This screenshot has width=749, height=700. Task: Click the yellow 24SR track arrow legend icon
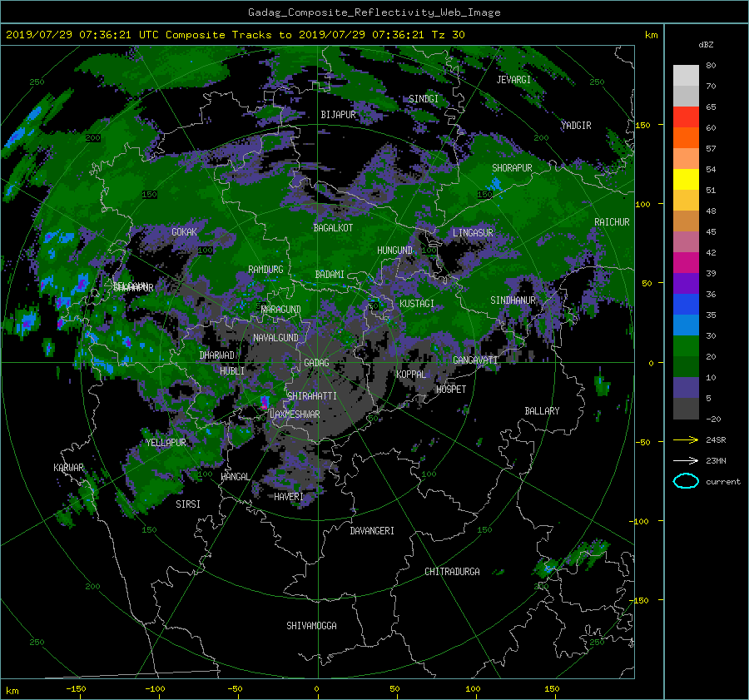pos(686,439)
